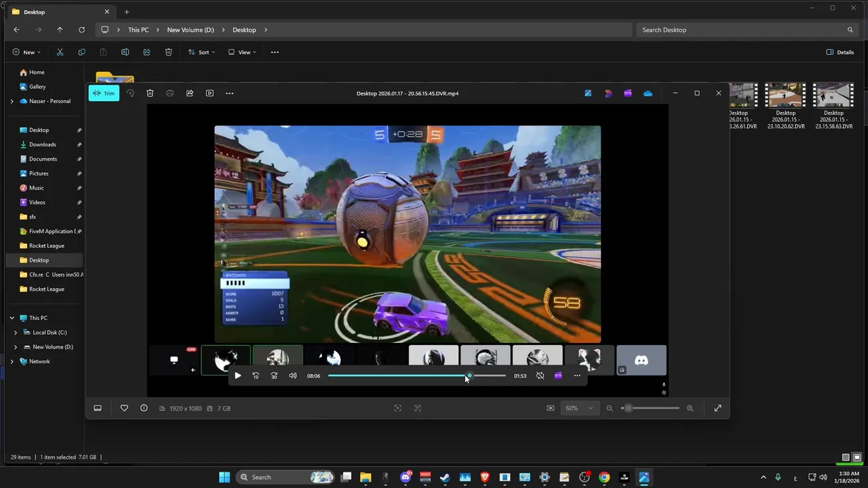This screenshot has width=868, height=488.
Task: Open Videos in Quick access
Action: point(37,202)
